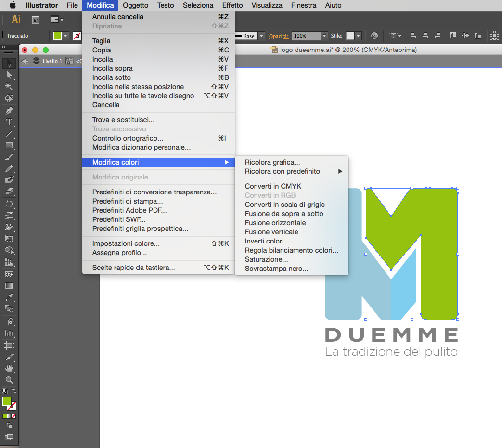The width and height of the screenshot is (502, 448).
Task: Click vertical align center icon
Action: pyautogui.click(x=465, y=36)
